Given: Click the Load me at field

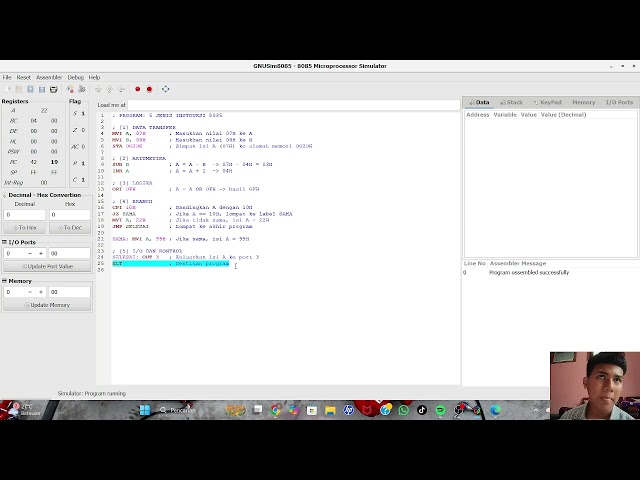Looking at the screenshot, I should (x=293, y=105).
